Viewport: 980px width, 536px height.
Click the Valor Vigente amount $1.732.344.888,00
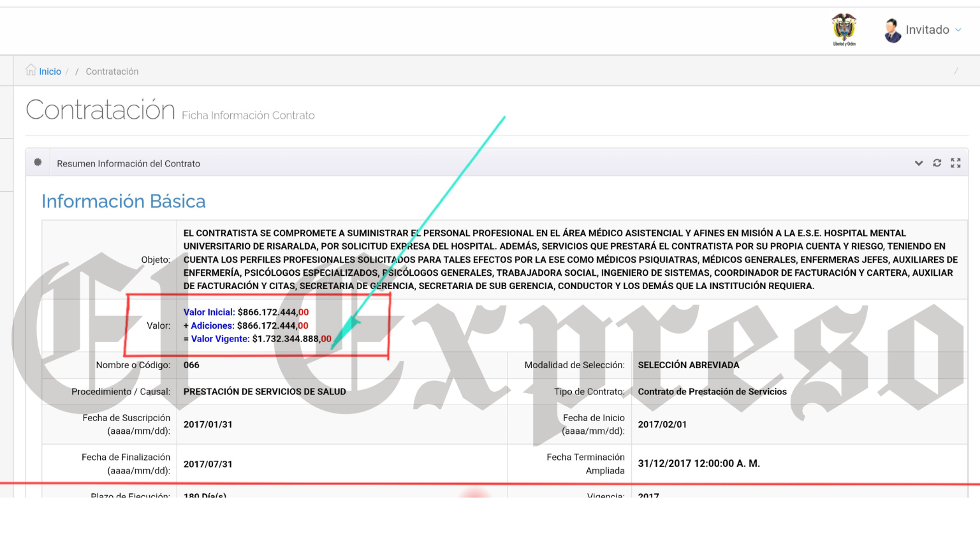pos(292,339)
